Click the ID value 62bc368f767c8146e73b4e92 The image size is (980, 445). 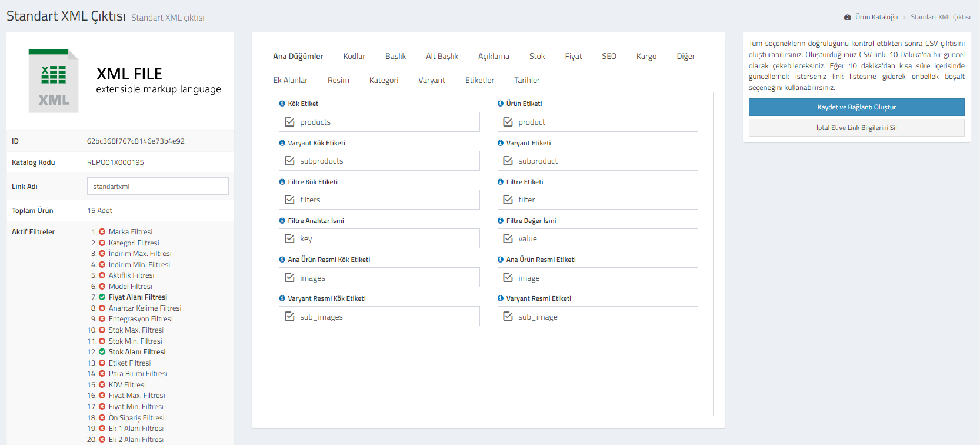[x=136, y=141]
